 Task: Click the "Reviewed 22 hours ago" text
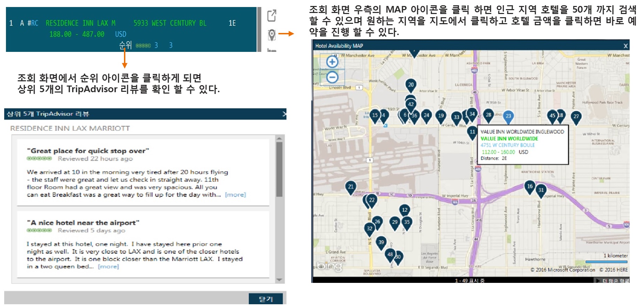pyautogui.click(x=95, y=159)
